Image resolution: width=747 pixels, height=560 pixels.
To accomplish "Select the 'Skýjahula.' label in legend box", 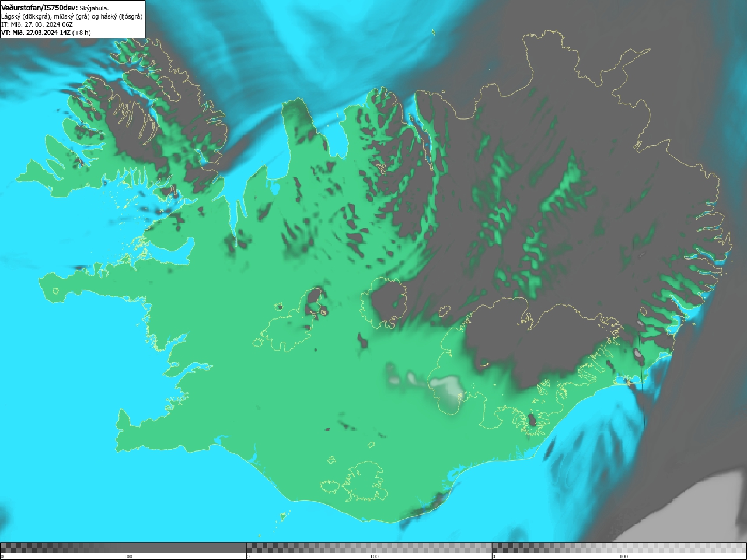I will click(95, 8).
